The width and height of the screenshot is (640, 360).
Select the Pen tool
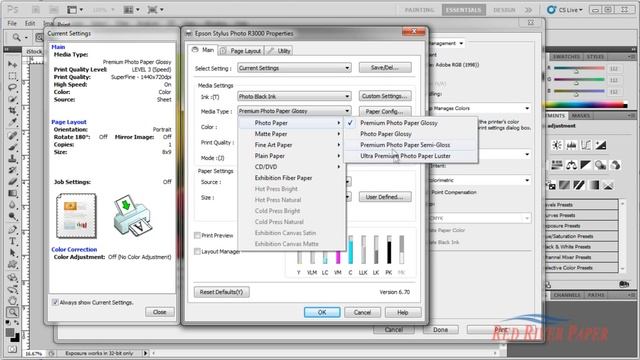pyautogui.click(x=12, y=229)
